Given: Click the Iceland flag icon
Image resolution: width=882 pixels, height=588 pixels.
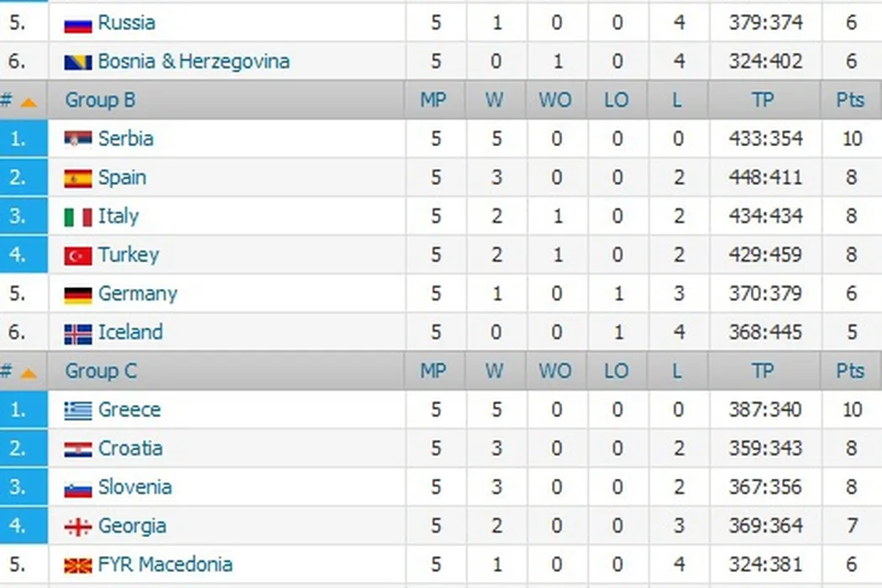Looking at the screenshot, I should (78, 333).
